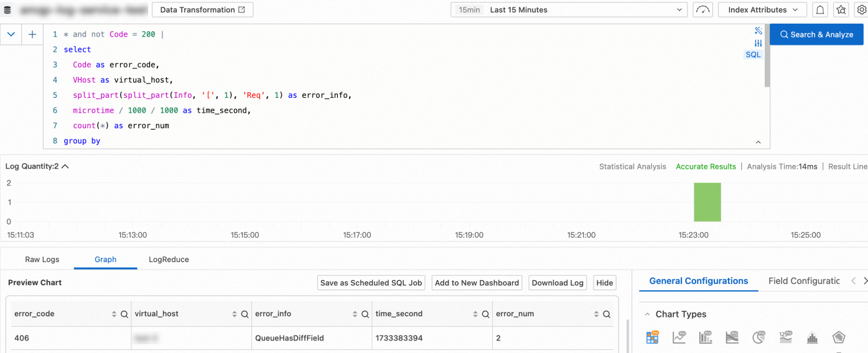Click the magic wand query assist icon
This screenshot has height=353, width=868.
[758, 31]
